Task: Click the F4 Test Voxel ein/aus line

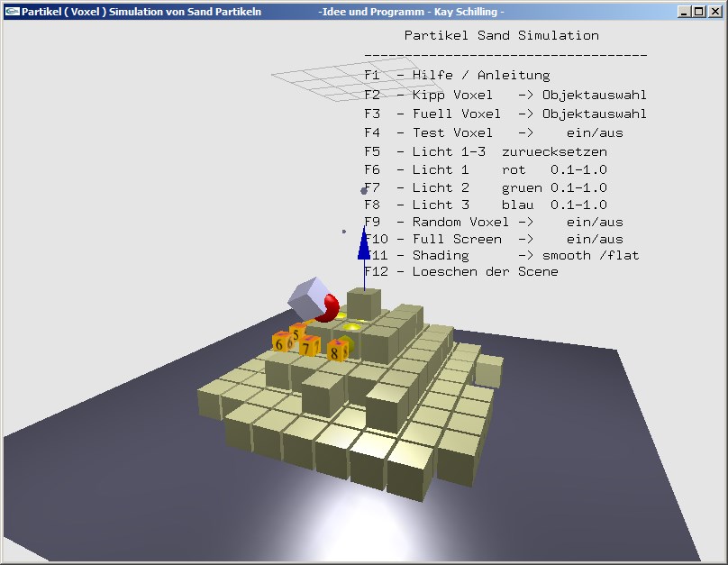Action: tap(494, 132)
